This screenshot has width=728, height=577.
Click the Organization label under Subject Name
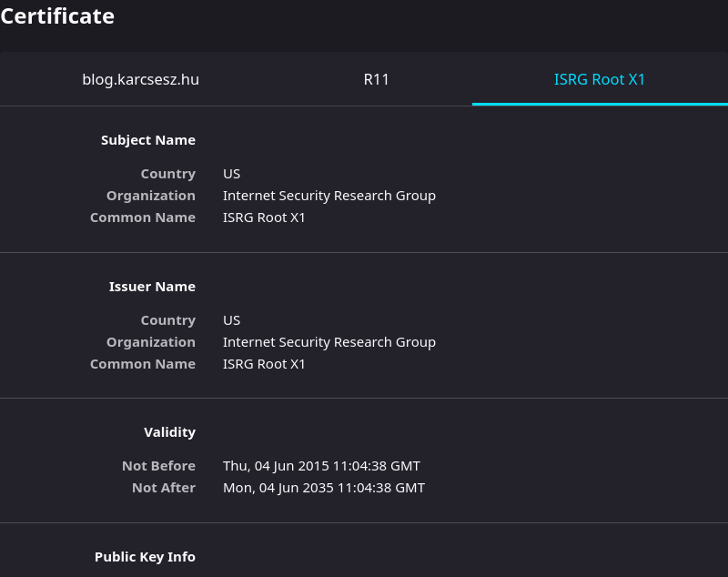pos(151,196)
